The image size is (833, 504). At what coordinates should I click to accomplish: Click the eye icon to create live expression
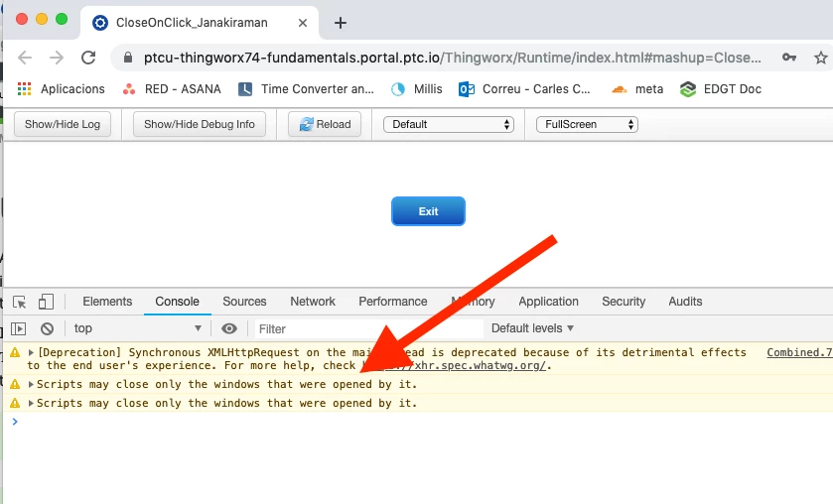coord(229,328)
